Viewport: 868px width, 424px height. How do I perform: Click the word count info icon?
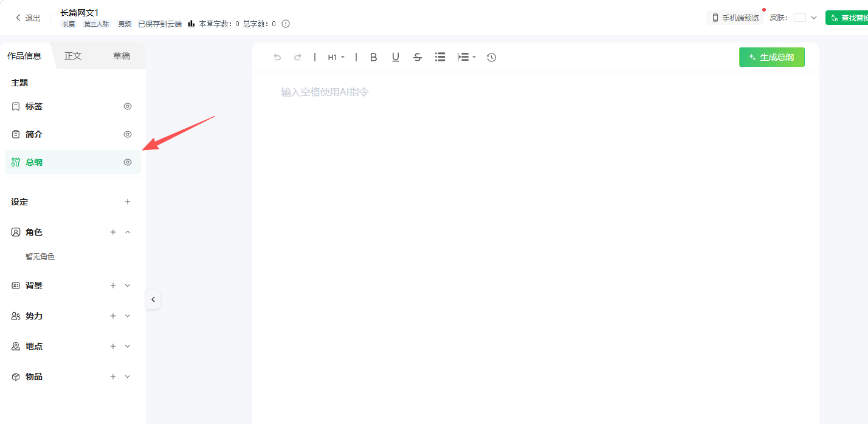286,24
